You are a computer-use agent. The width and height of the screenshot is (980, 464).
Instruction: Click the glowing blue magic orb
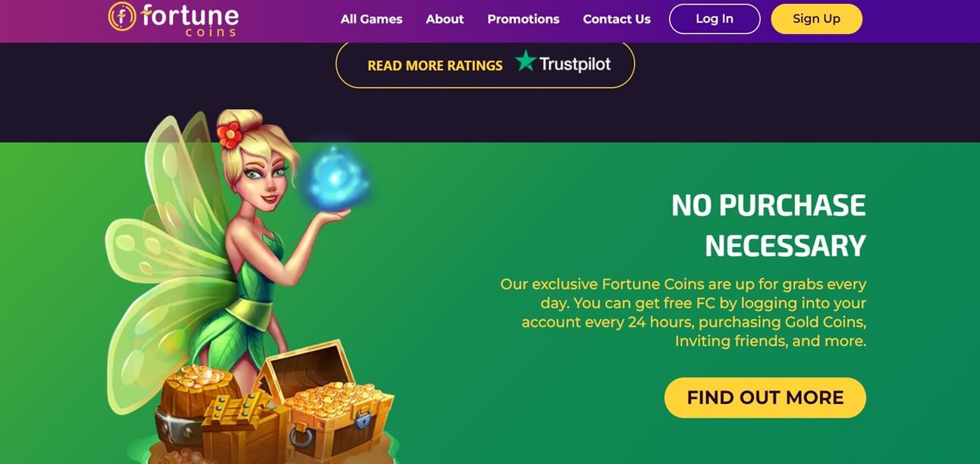tap(335, 180)
